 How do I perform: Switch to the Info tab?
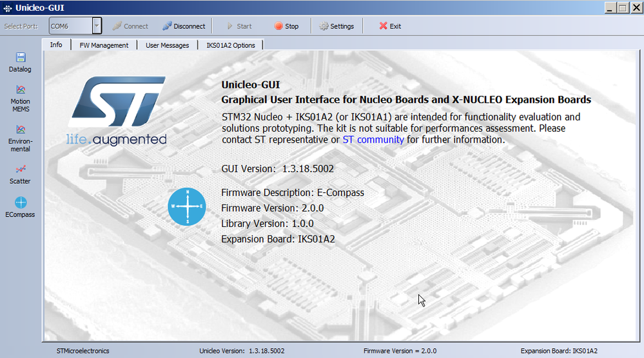point(56,45)
